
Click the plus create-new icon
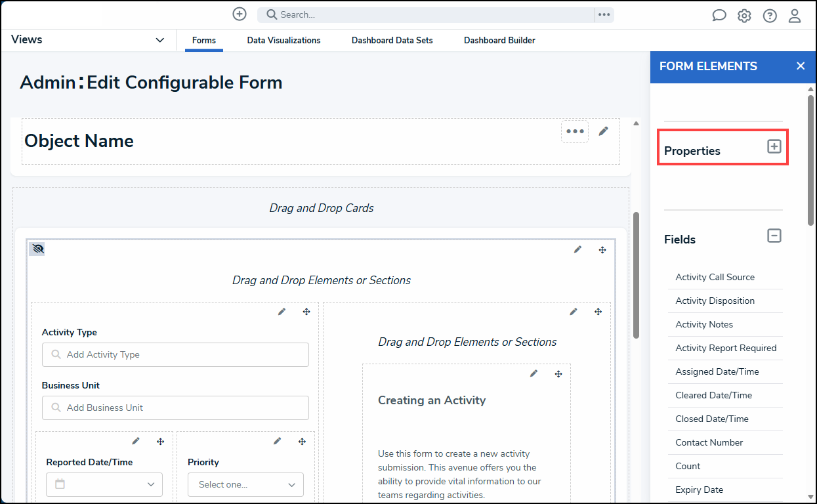pos(240,14)
